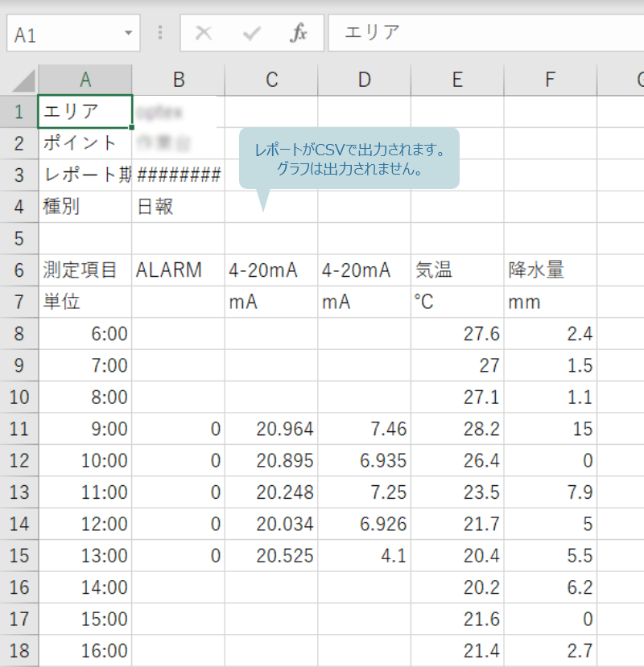Select row 1 header
Image resolution: width=644 pixels, height=667 pixels.
click(19, 112)
